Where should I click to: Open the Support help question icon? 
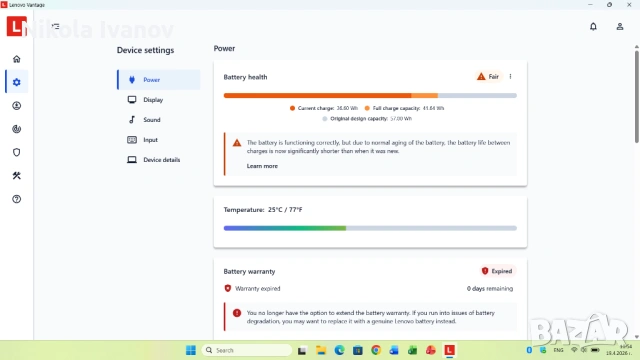17,199
